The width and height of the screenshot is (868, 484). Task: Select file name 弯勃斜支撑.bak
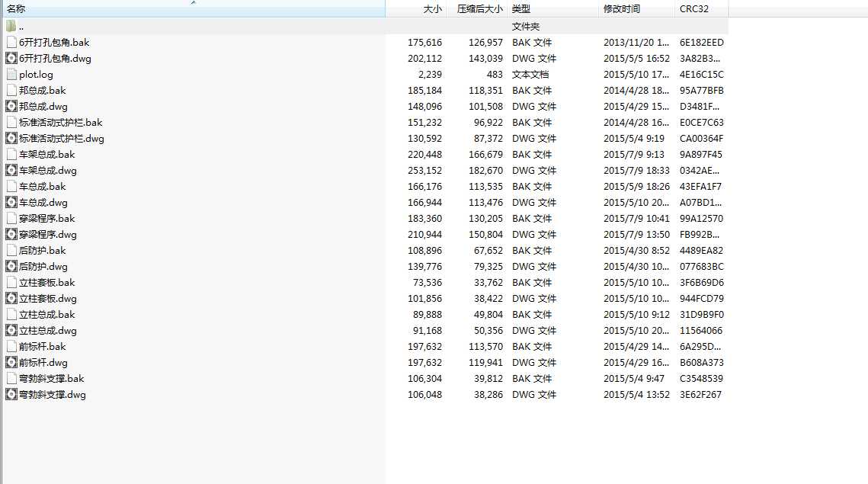[x=52, y=380]
